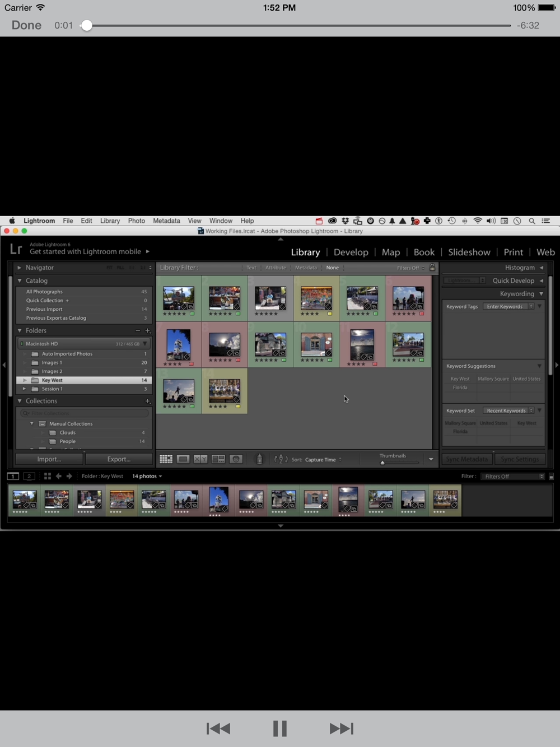560x747 pixels.
Task: Select Metadata filter in Library Filter bar
Action: [306, 268]
